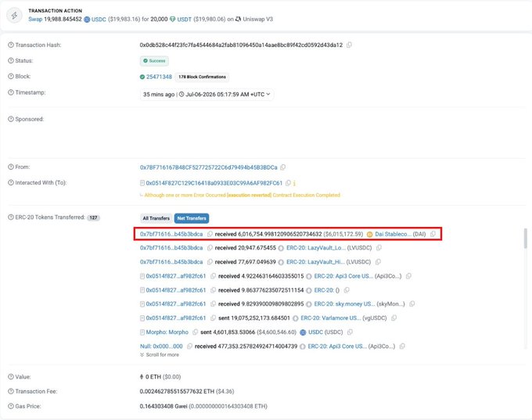The width and height of the screenshot is (532, 420).
Task: Click the Swap link in transaction action
Action: tap(35, 20)
